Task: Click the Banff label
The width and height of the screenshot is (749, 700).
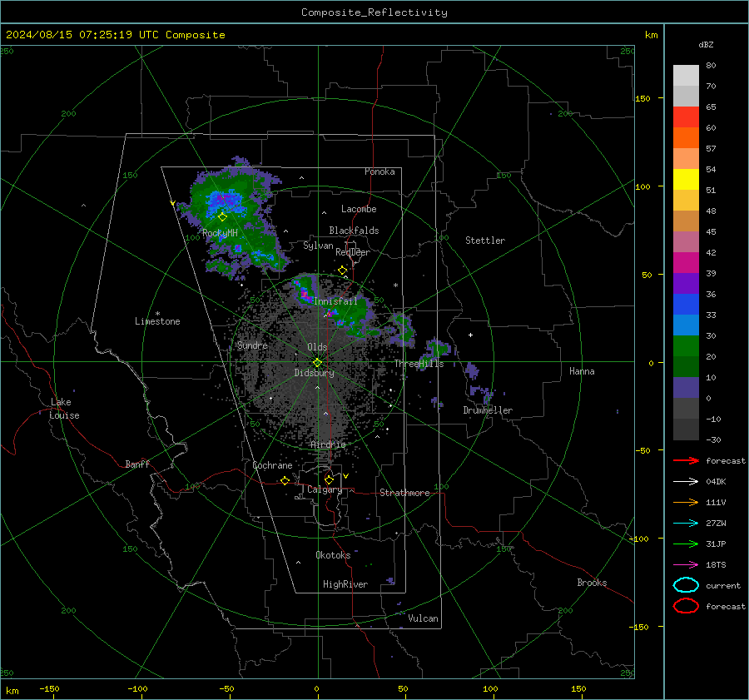Action: (137, 464)
